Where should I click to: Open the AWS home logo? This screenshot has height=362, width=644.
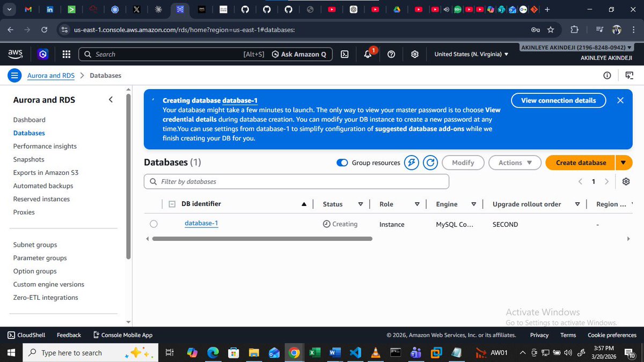click(x=15, y=54)
